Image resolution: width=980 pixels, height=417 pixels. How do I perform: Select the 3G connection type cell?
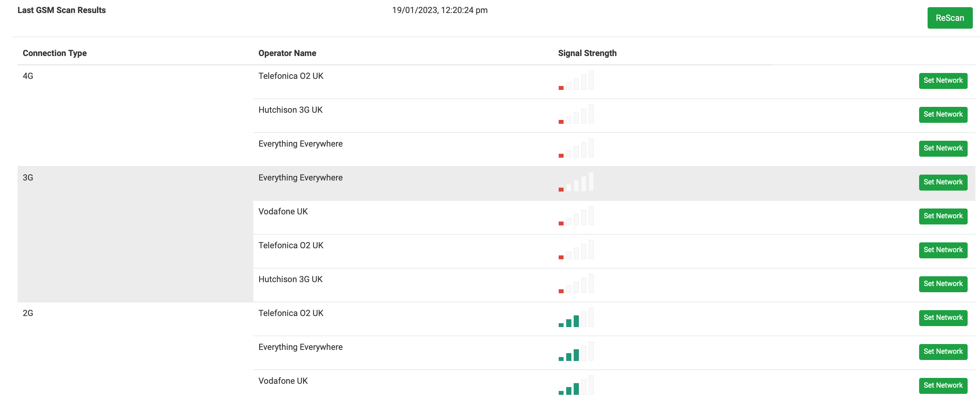click(135, 234)
